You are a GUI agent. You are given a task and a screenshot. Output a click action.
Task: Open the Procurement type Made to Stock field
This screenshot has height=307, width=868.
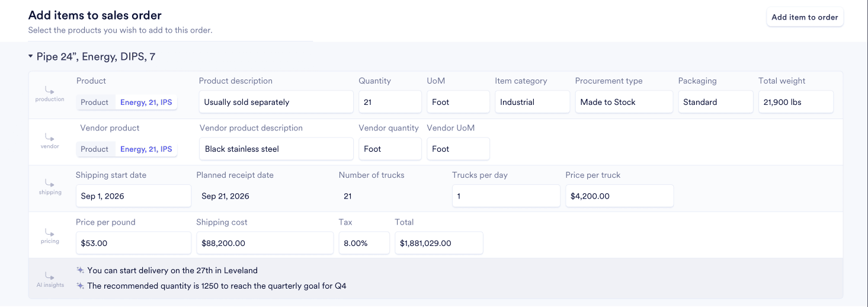pos(623,102)
